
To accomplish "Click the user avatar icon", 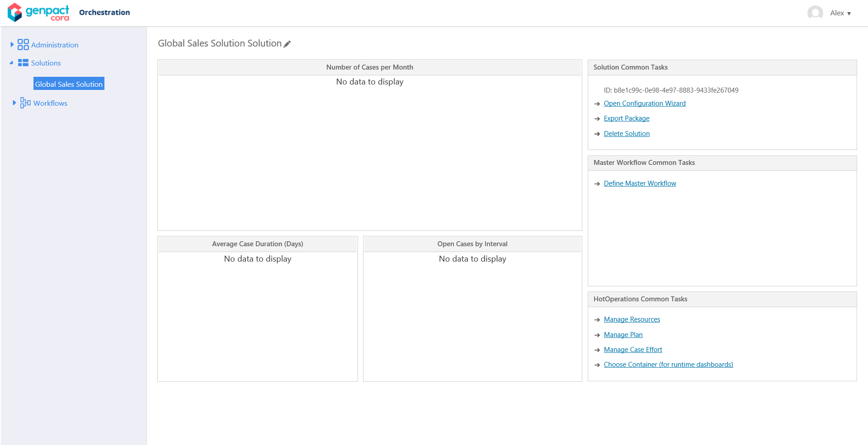I will coord(815,13).
